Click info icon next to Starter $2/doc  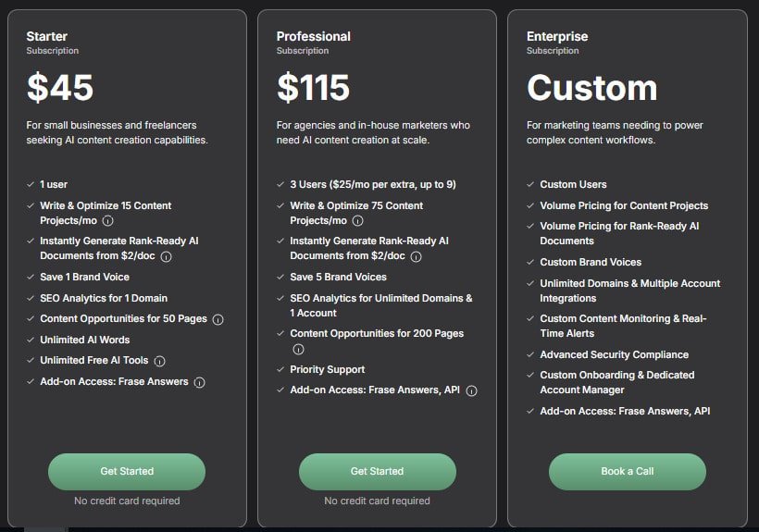pyautogui.click(x=166, y=257)
